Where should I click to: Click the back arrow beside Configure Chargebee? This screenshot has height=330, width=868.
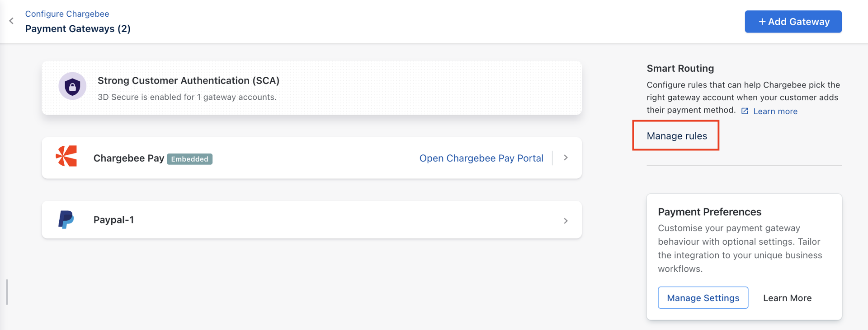11,21
